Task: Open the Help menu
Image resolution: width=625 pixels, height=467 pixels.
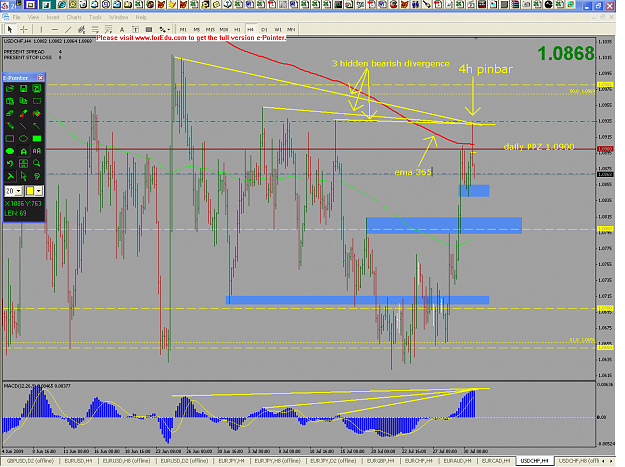Action: pos(141,17)
